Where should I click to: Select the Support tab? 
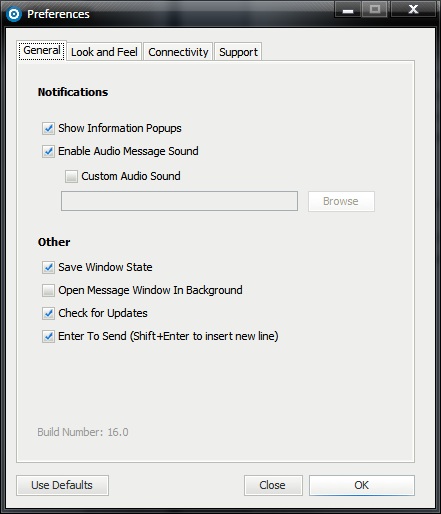(x=238, y=52)
